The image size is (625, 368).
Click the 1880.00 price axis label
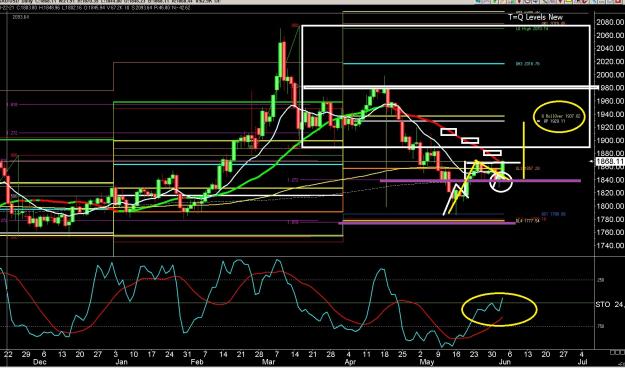(x=610, y=153)
